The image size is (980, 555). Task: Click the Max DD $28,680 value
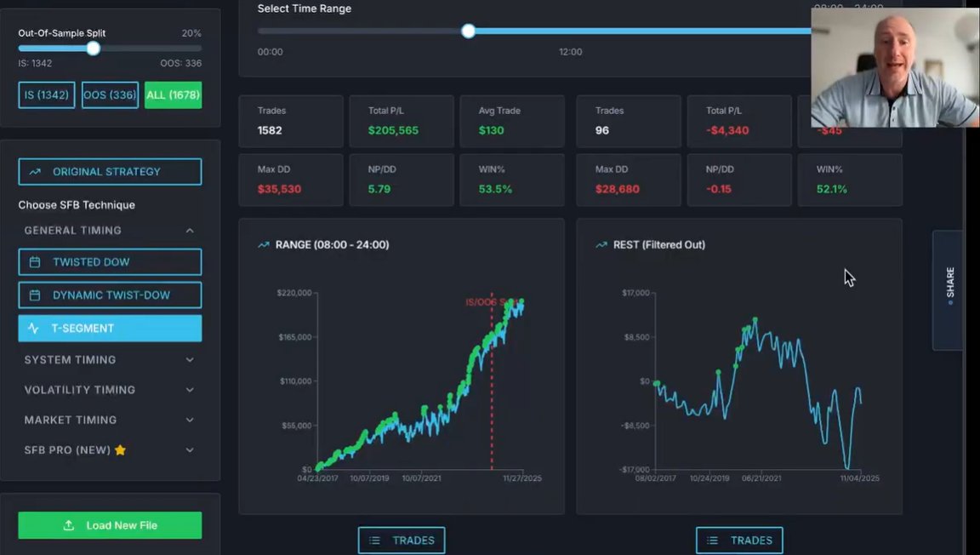pos(618,189)
